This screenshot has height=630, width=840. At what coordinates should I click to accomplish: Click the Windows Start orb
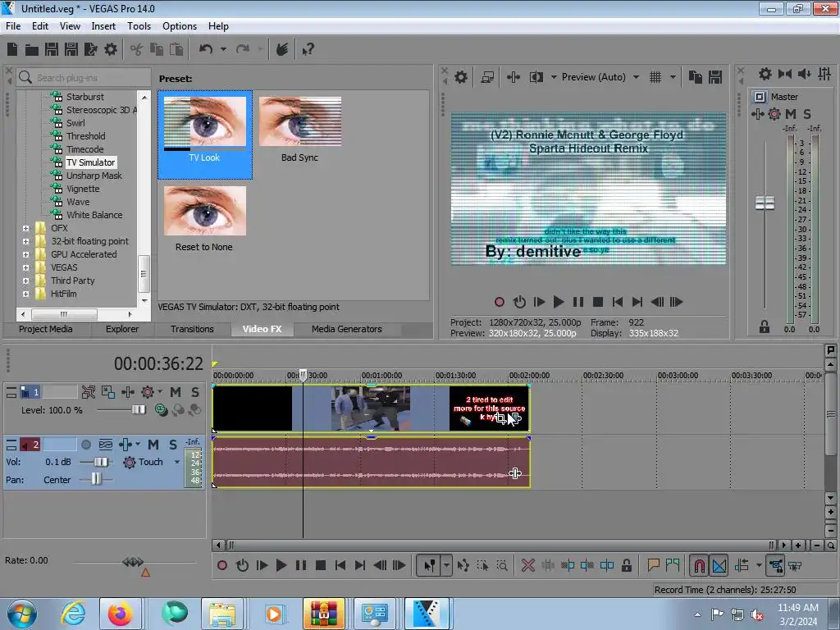21,614
